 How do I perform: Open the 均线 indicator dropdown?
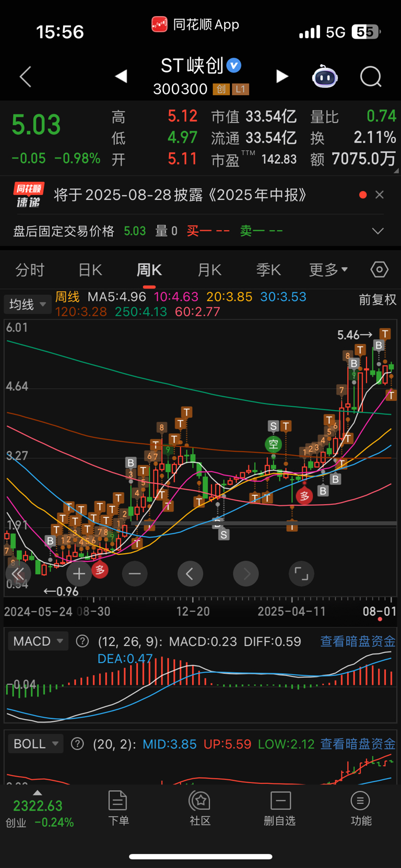(28, 304)
